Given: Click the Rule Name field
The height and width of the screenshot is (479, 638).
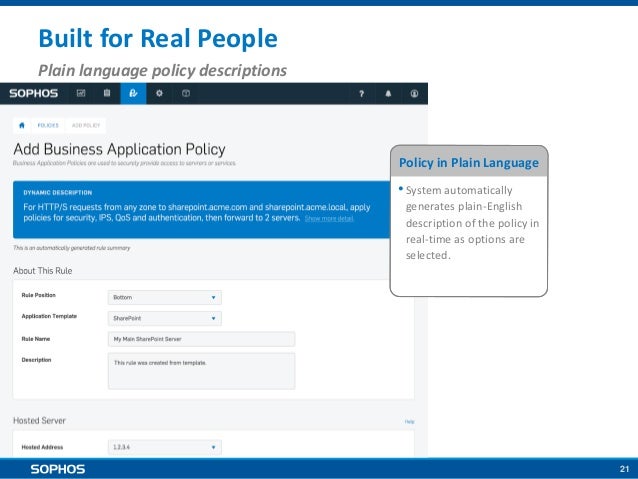Looking at the screenshot, I should click(201, 339).
